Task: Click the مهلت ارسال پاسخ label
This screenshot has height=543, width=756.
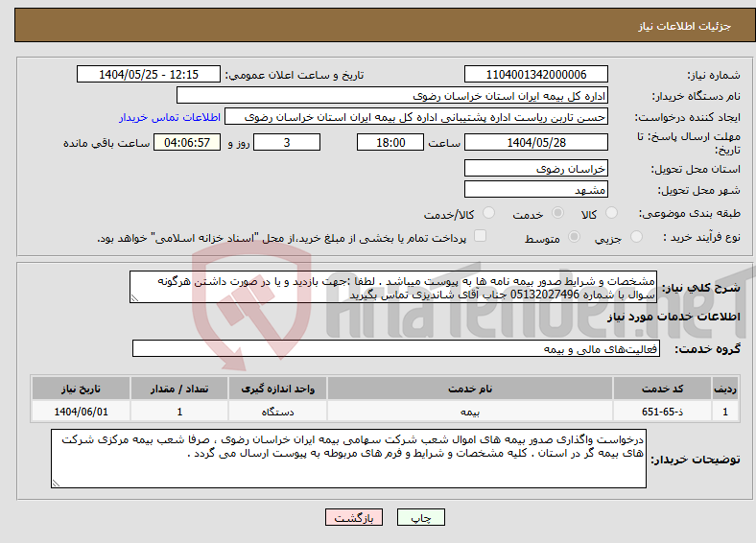Action: 689,143
